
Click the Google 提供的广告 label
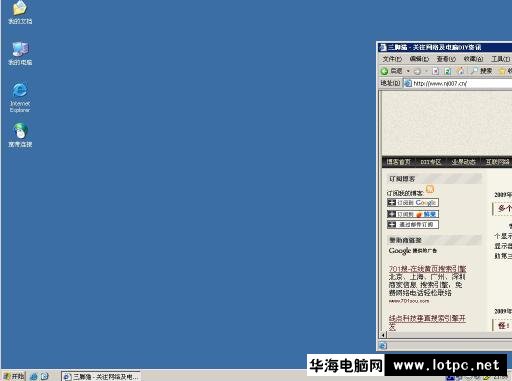pyautogui.click(x=413, y=251)
